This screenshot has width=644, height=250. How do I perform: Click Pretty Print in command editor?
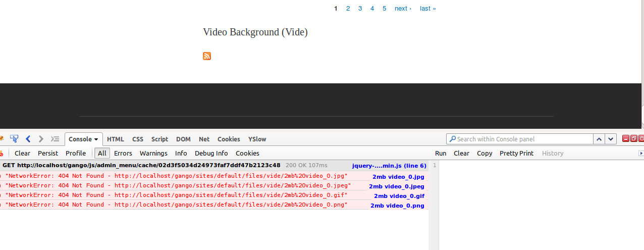coord(516,153)
